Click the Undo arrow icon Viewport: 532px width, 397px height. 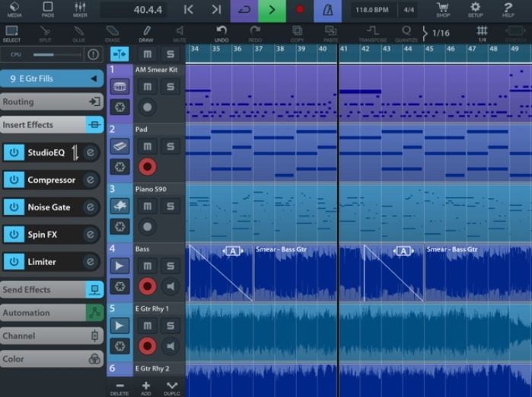[221, 34]
